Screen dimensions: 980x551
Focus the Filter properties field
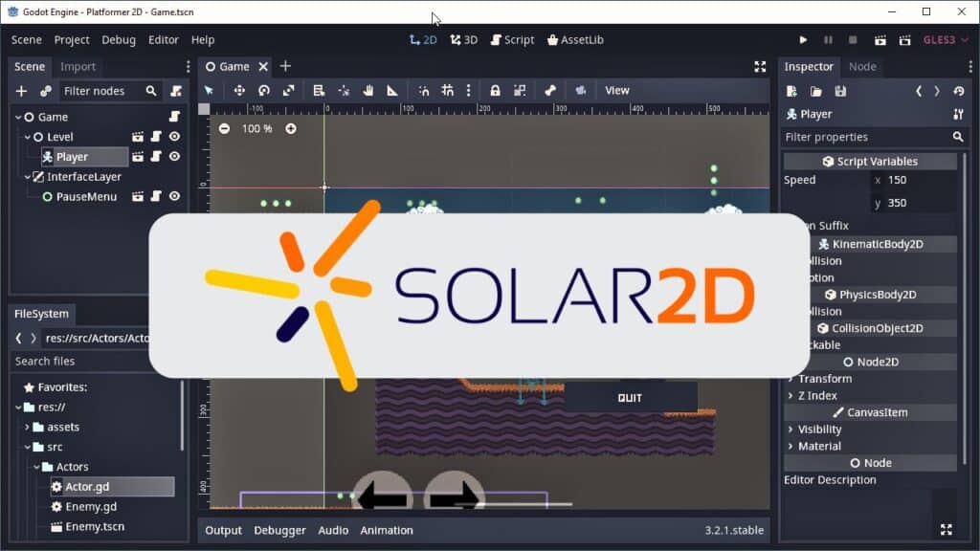click(x=874, y=137)
